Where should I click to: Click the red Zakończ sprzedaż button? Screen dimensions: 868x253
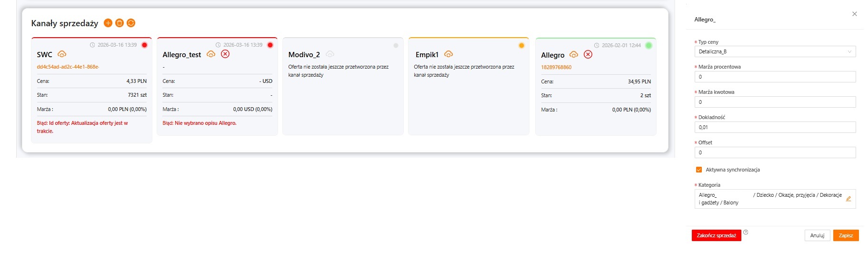[x=716, y=235]
